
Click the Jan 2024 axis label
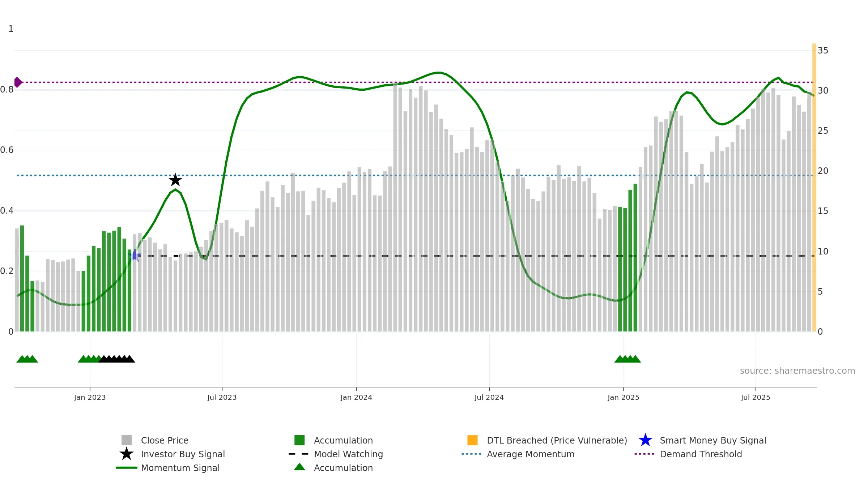coord(356,398)
